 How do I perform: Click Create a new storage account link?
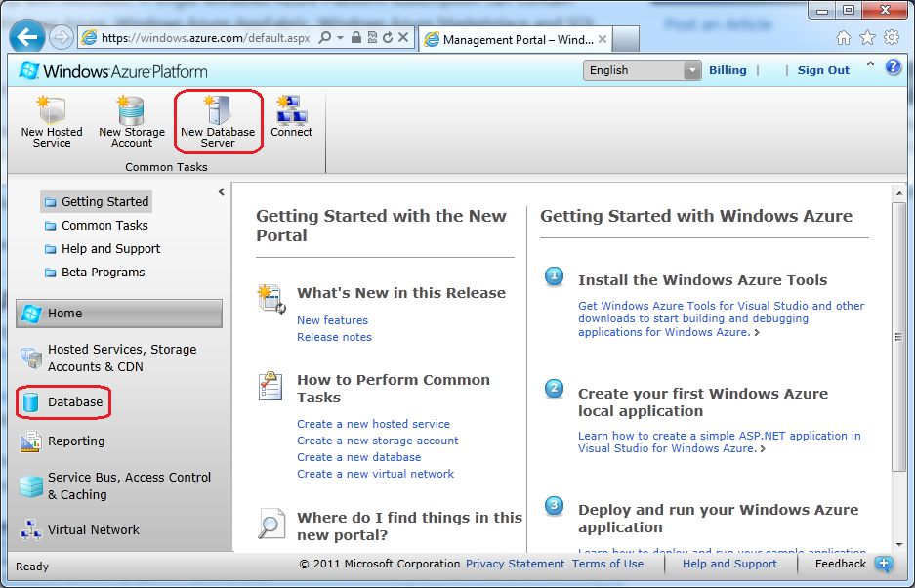click(x=378, y=441)
